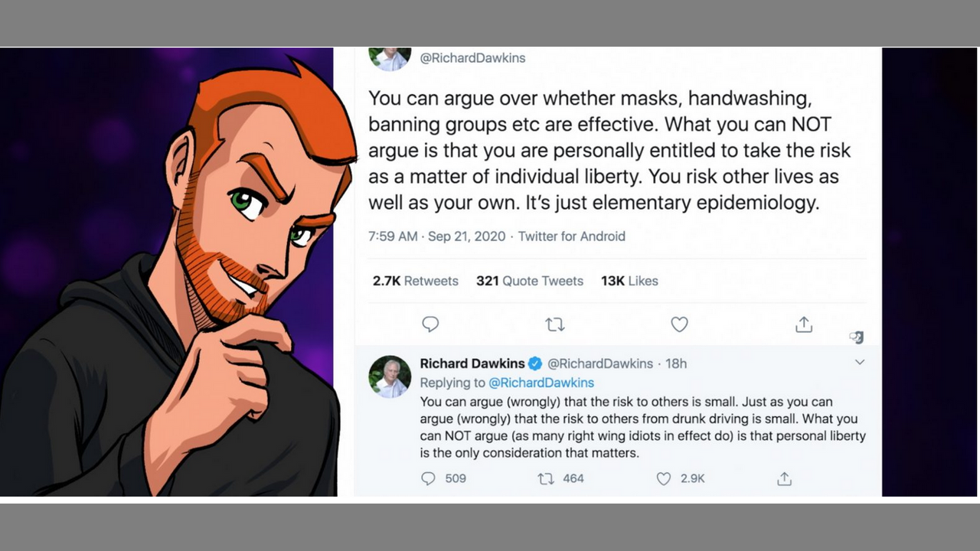Share the main tweet via the upload icon

click(804, 324)
